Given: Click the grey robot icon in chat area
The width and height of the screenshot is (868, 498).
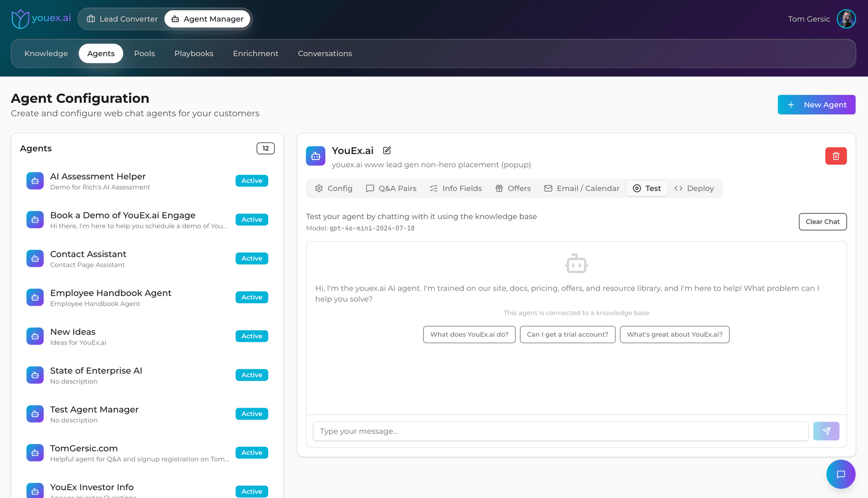Looking at the screenshot, I should pos(576,263).
